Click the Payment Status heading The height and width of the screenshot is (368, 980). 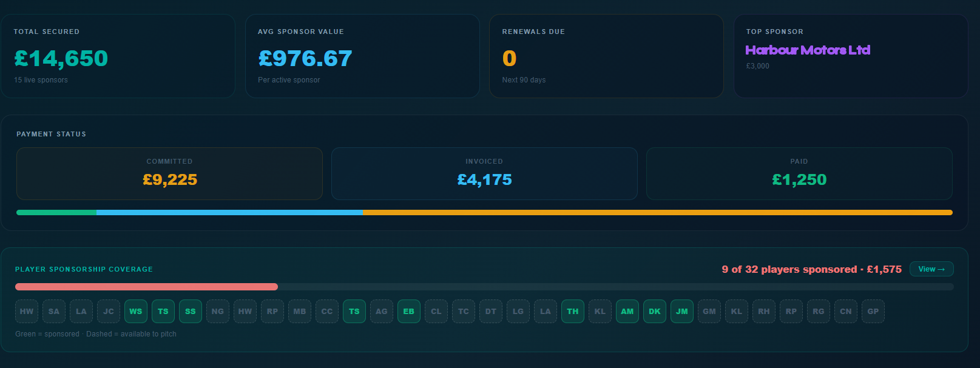[51, 134]
